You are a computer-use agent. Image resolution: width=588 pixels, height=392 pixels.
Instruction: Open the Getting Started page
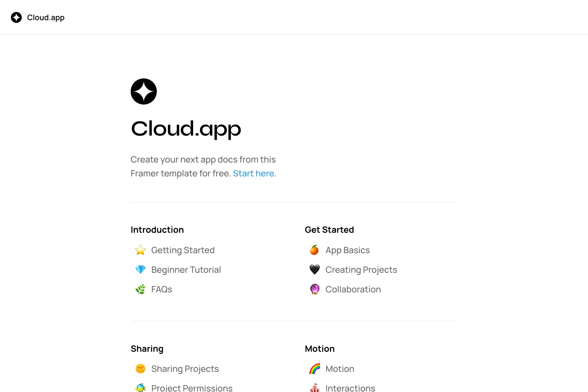183,250
